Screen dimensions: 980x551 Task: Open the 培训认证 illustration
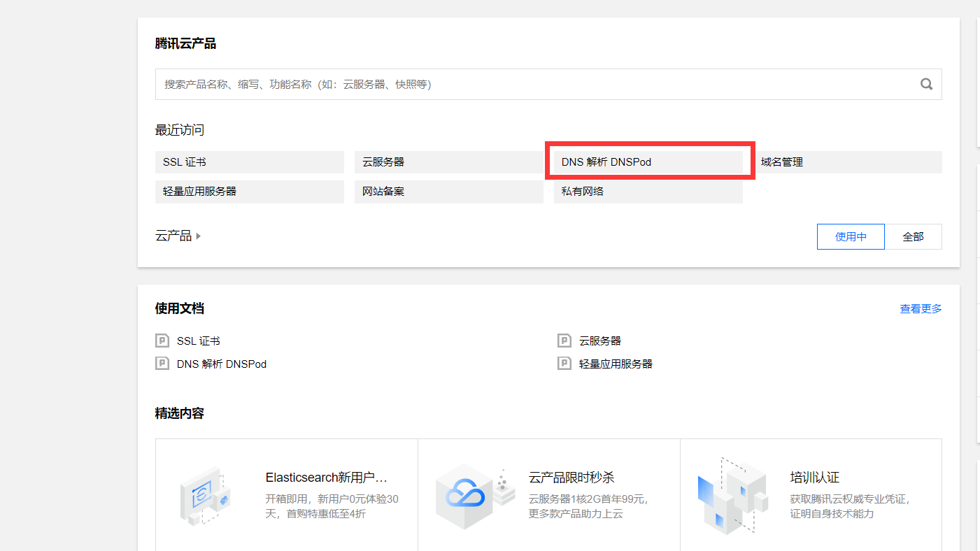[x=734, y=496]
